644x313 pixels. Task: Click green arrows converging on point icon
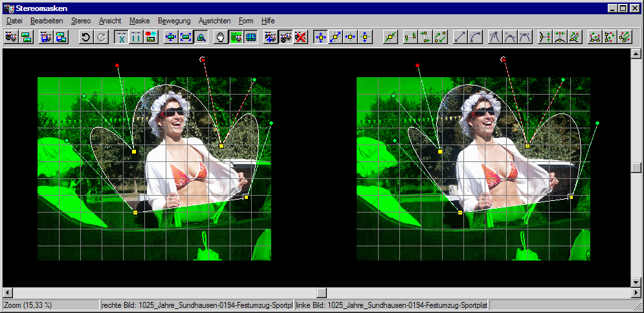pyautogui.click(x=390, y=38)
